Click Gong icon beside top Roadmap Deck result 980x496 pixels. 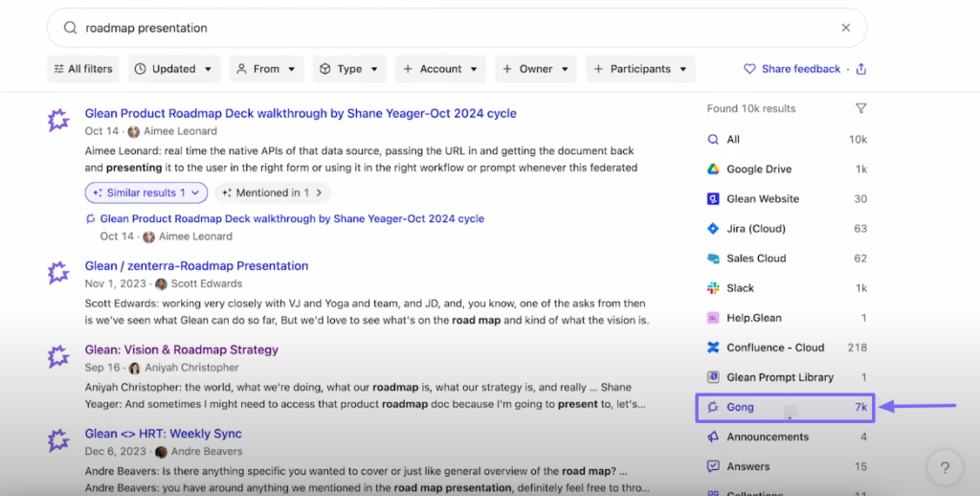pyautogui.click(x=58, y=120)
